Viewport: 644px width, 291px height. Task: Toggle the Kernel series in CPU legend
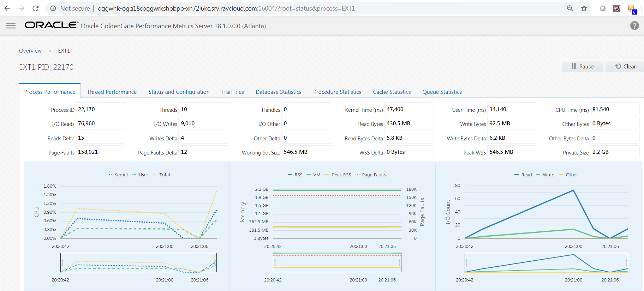coord(118,175)
